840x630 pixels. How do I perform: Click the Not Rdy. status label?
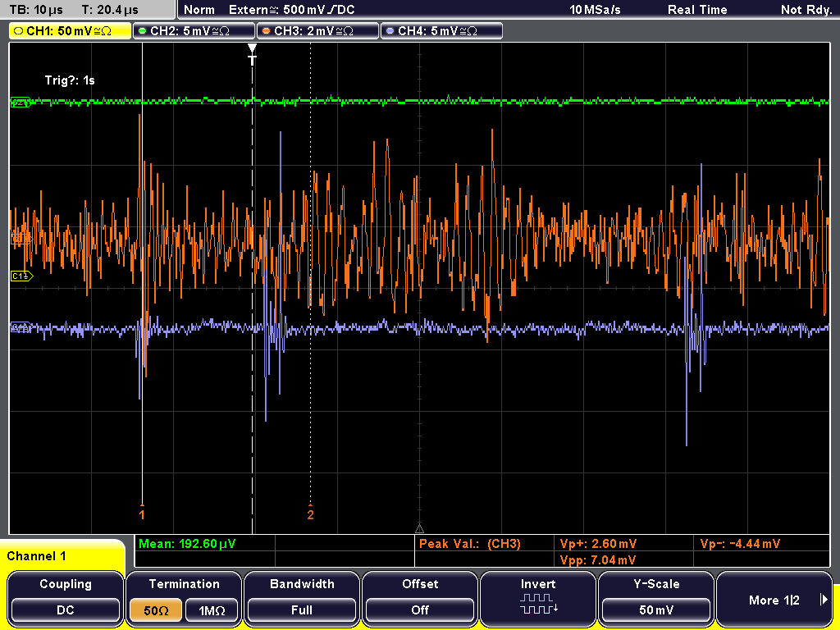[x=806, y=10]
